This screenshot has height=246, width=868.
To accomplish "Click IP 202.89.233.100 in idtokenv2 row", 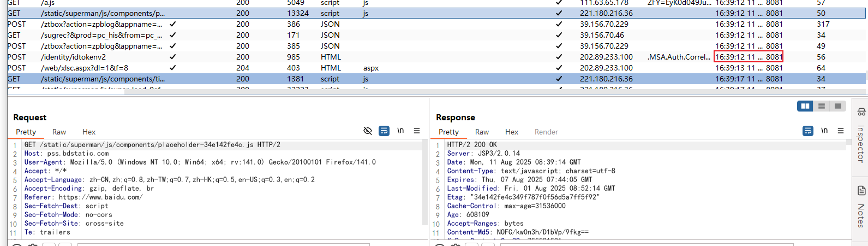I will tap(606, 57).
